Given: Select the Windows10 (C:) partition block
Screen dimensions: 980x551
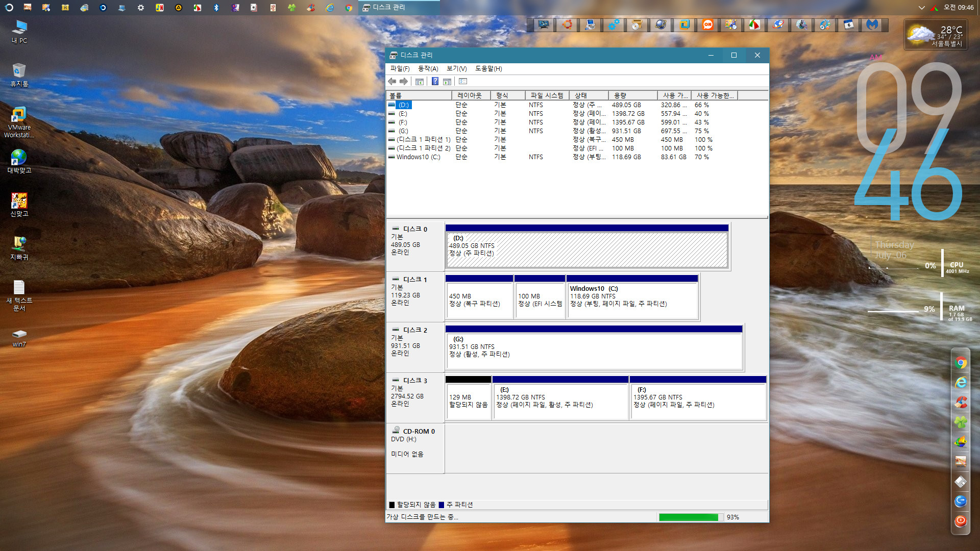Looking at the screenshot, I should (632, 297).
